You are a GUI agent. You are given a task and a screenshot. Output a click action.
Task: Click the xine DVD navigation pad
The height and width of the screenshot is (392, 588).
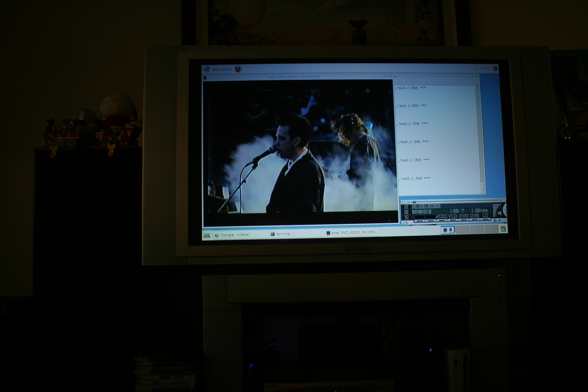[x=505, y=210]
